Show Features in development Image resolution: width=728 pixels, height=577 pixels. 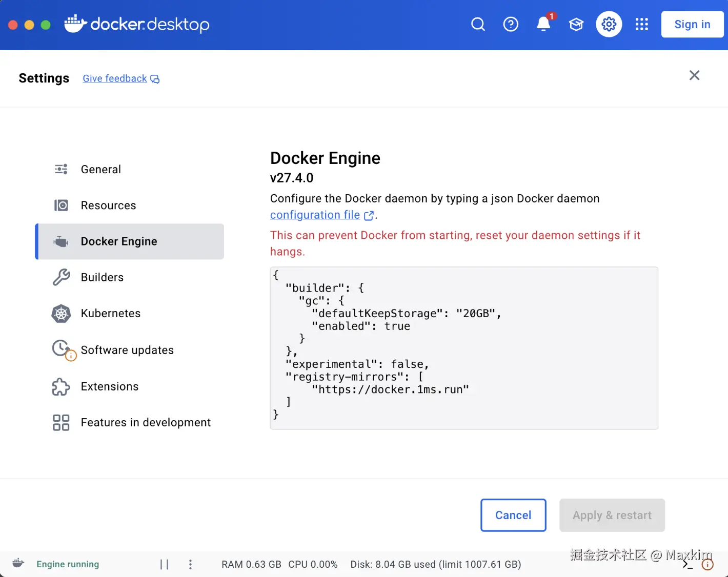tap(129, 423)
